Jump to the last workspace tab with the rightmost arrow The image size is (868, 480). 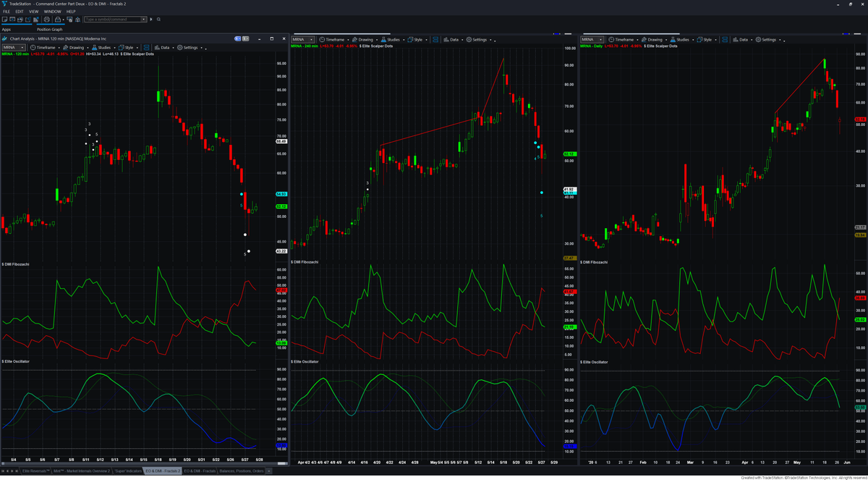pos(17,471)
